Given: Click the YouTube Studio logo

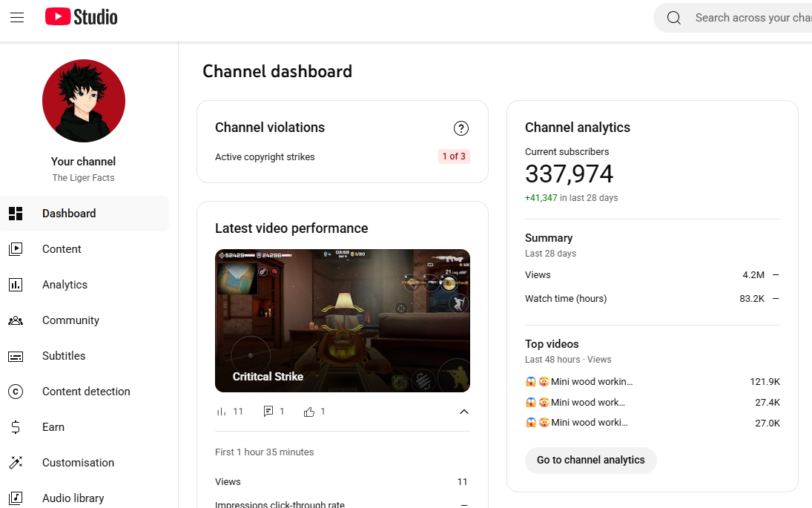Looking at the screenshot, I should 82,17.
